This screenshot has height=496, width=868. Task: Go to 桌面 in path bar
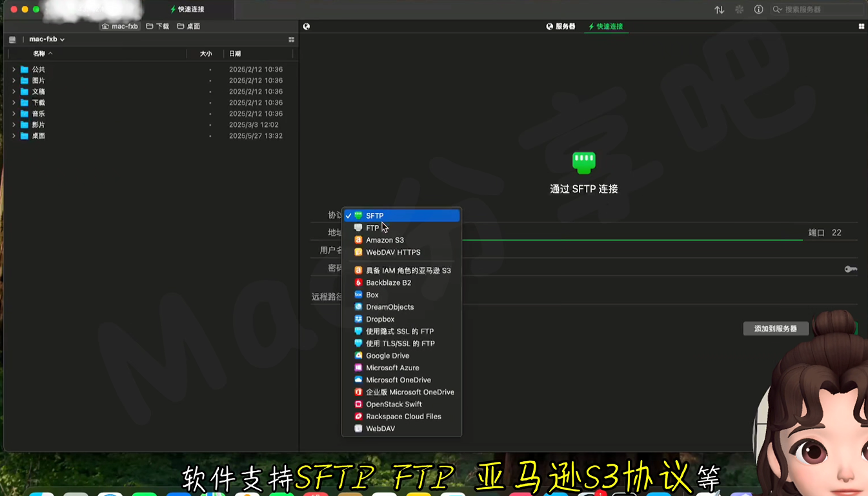point(189,26)
